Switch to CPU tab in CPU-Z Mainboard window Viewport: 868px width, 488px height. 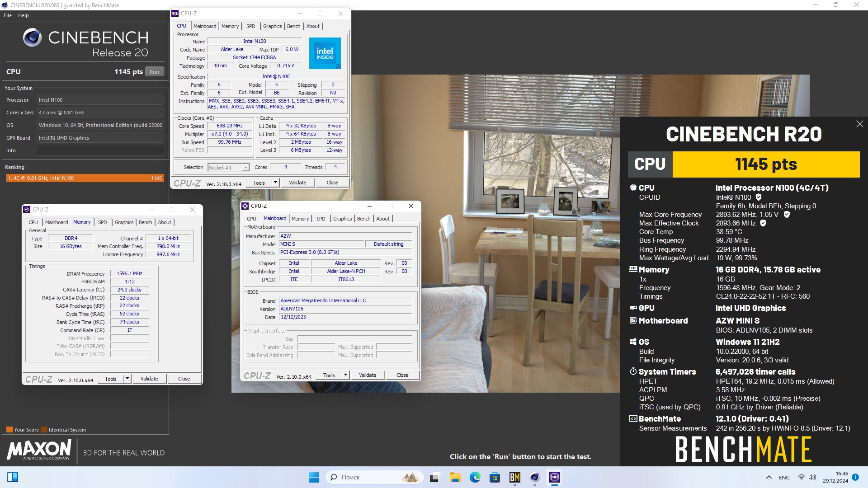(x=252, y=219)
